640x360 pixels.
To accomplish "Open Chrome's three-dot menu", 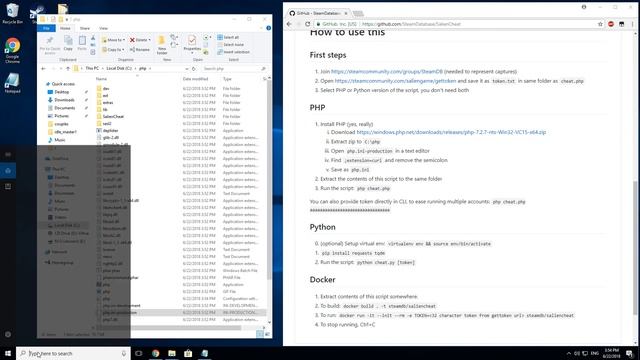I will (632, 24).
